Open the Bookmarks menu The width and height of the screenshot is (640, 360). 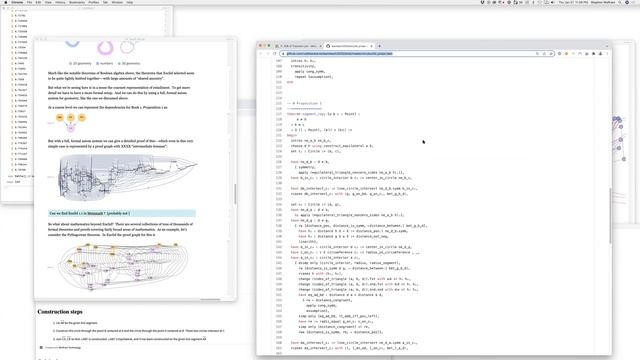77,2
